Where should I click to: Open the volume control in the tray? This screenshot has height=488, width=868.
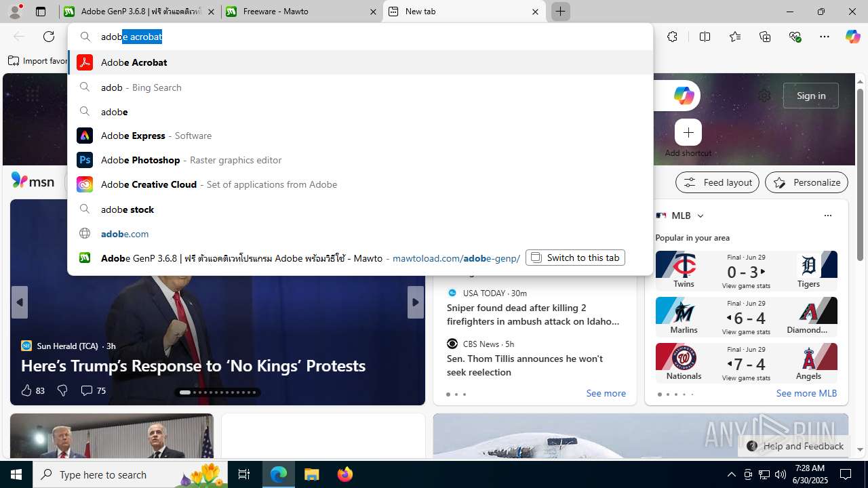coord(780,474)
